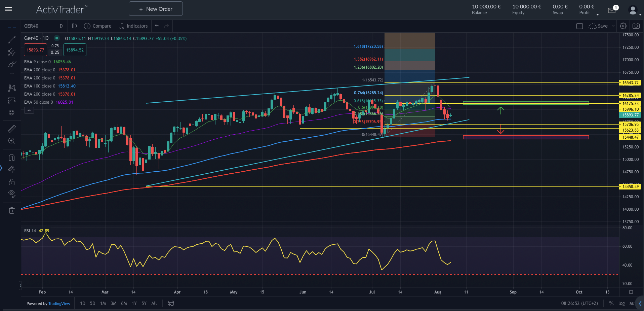Toggle magnet snap mode
644x311 pixels.
point(12,157)
